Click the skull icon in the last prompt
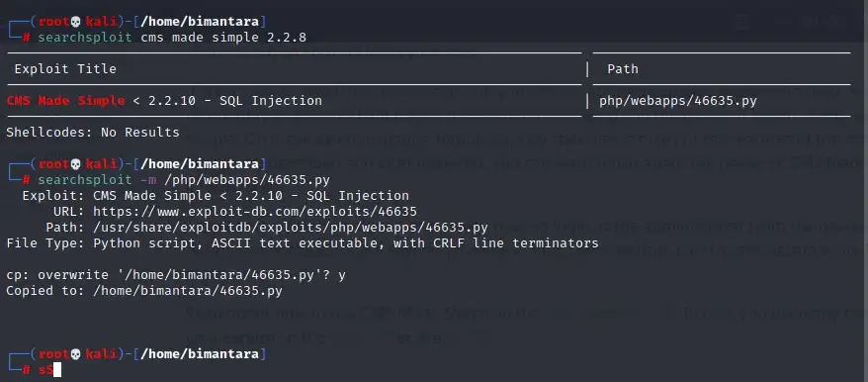Viewport: 868px width, 382px height. tap(76, 353)
